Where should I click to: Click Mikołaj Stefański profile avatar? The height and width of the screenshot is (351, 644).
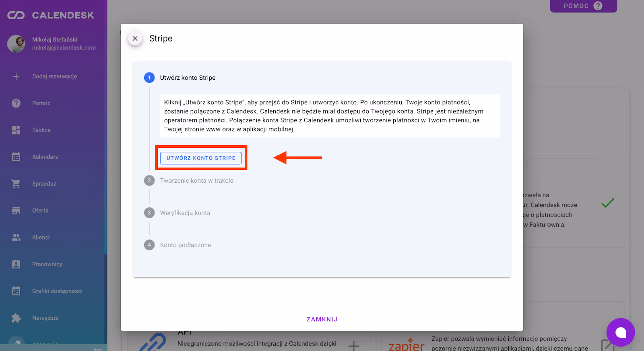pyautogui.click(x=17, y=43)
